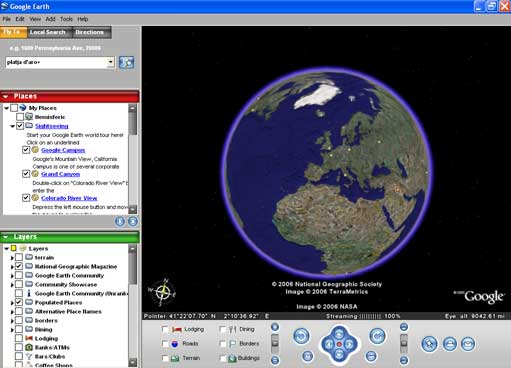
Task: Collapse the Places panel header triangle
Action: [x=6, y=96]
